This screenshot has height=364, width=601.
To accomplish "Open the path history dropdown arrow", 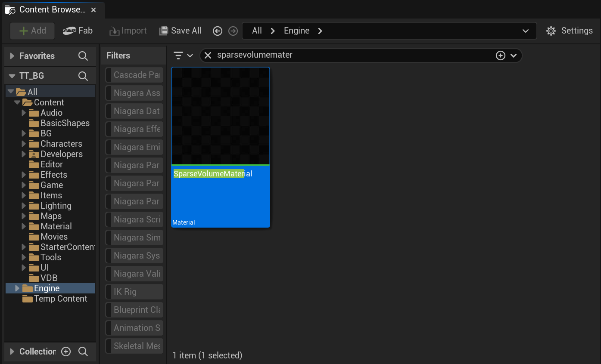I will tap(525, 31).
